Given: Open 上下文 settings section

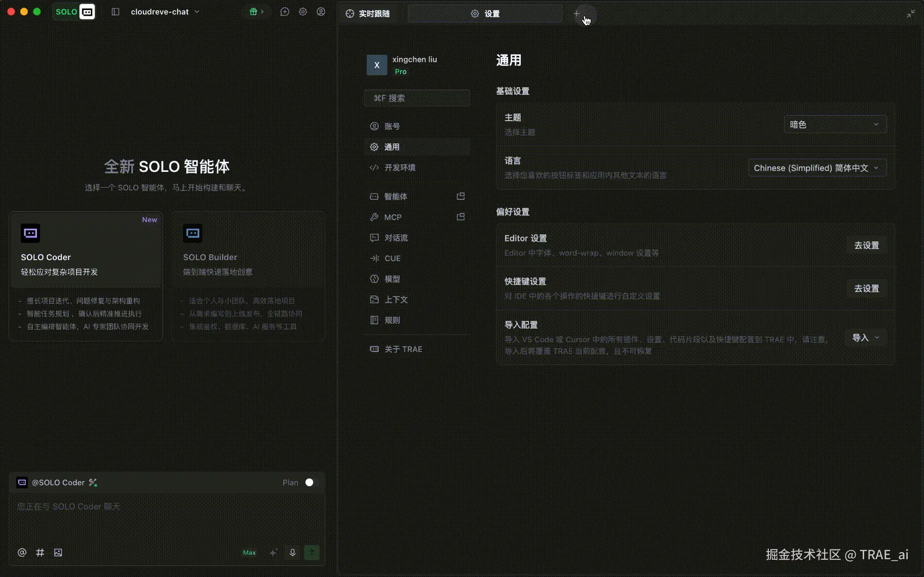Looking at the screenshot, I should [x=417, y=300].
